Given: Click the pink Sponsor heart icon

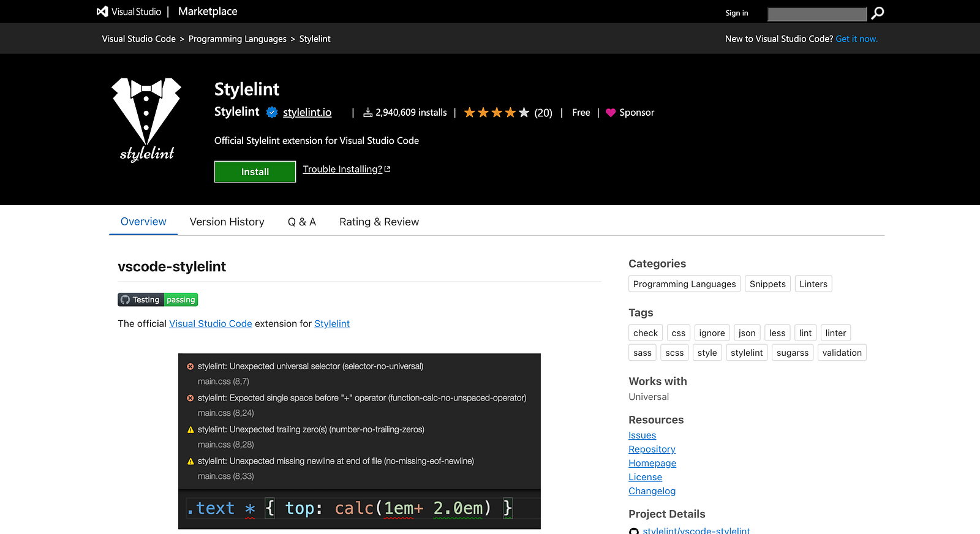Looking at the screenshot, I should coord(611,113).
